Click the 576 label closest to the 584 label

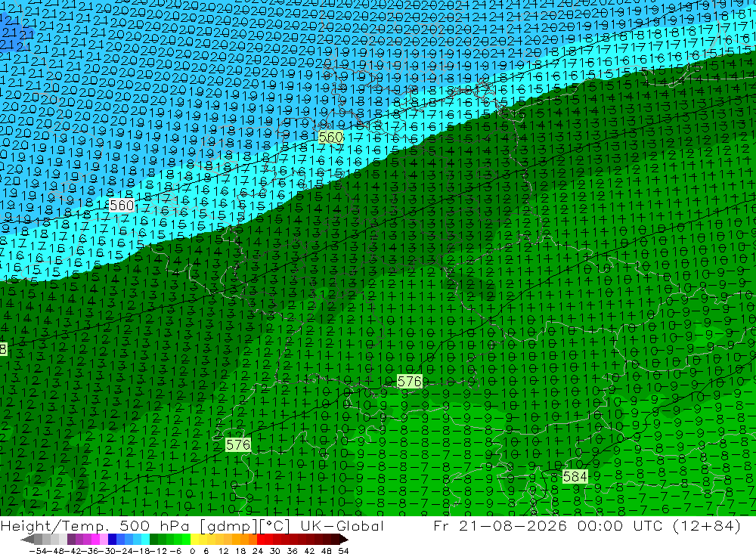point(409,382)
